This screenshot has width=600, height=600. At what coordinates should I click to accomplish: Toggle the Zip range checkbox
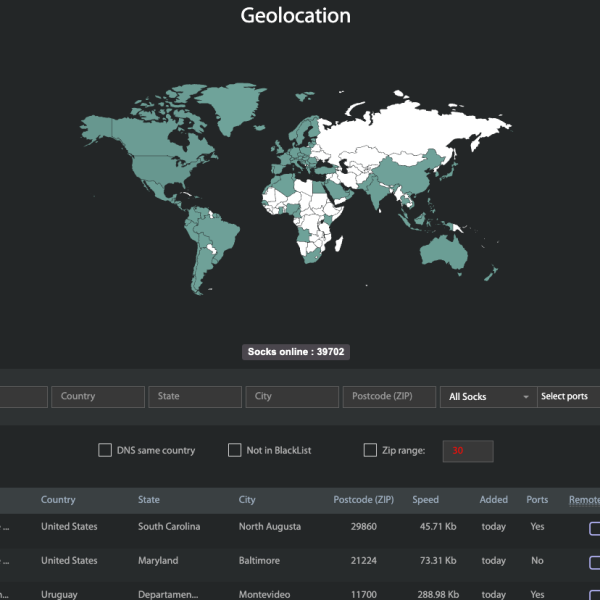click(x=370, y=450)
